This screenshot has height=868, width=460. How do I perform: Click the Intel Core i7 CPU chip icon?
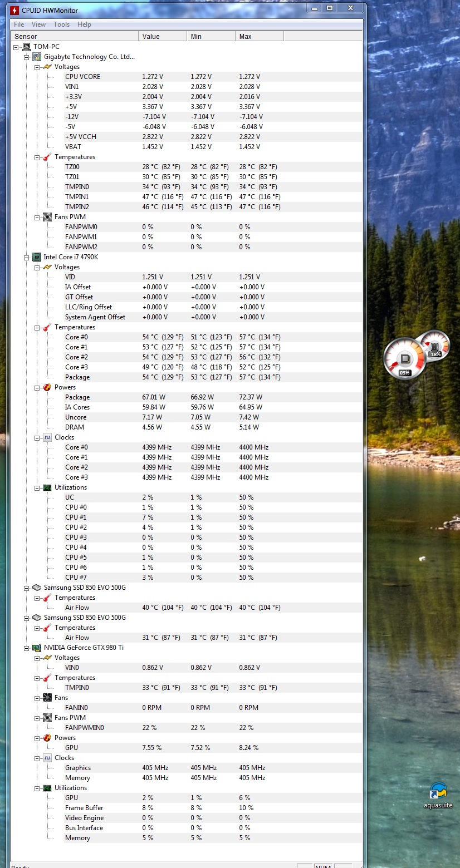(x=37, y=257)
